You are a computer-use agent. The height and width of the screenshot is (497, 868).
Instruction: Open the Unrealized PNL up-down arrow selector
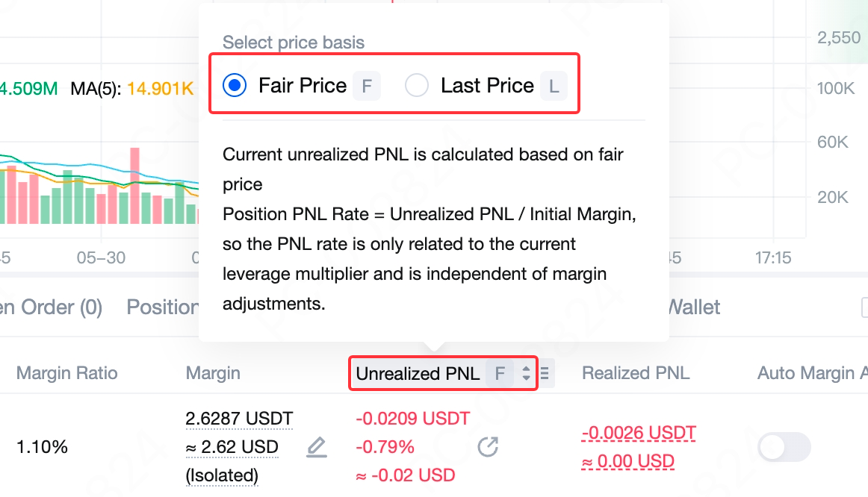coord(526,373)
